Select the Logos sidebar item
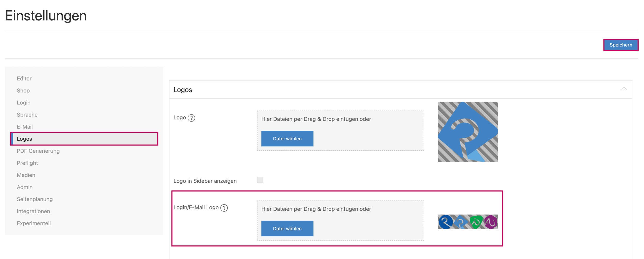 (24, 139)
